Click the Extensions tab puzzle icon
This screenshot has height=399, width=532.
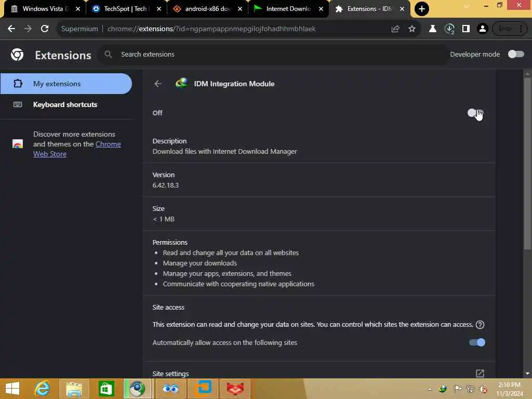pos(339,9)
